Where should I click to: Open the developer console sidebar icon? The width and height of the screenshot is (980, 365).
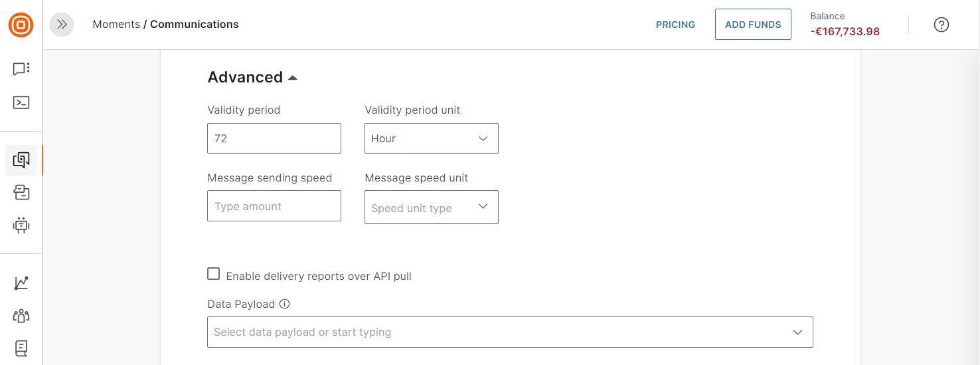pos(21,102)
